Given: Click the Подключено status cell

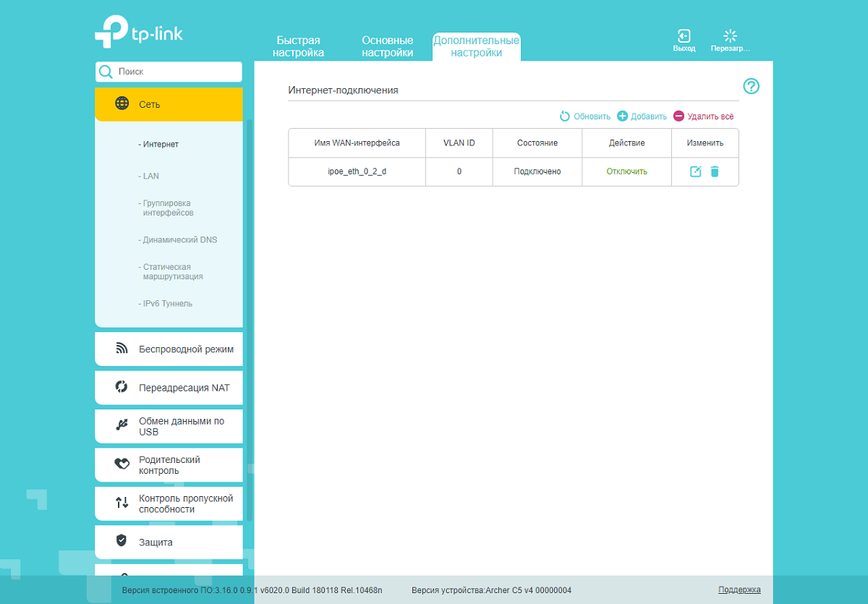Looking at the screenshot, I should click(537, 171).
